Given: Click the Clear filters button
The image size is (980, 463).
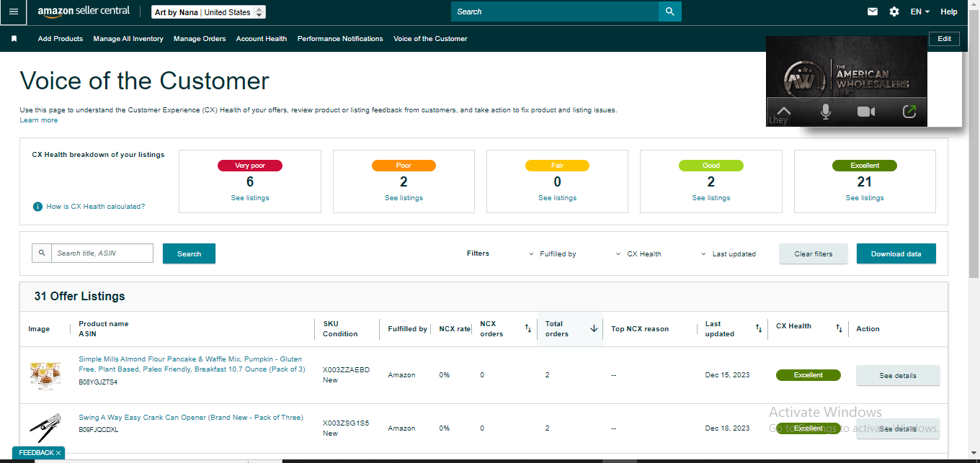Looking at the screenshot, I should click(814, 253).
